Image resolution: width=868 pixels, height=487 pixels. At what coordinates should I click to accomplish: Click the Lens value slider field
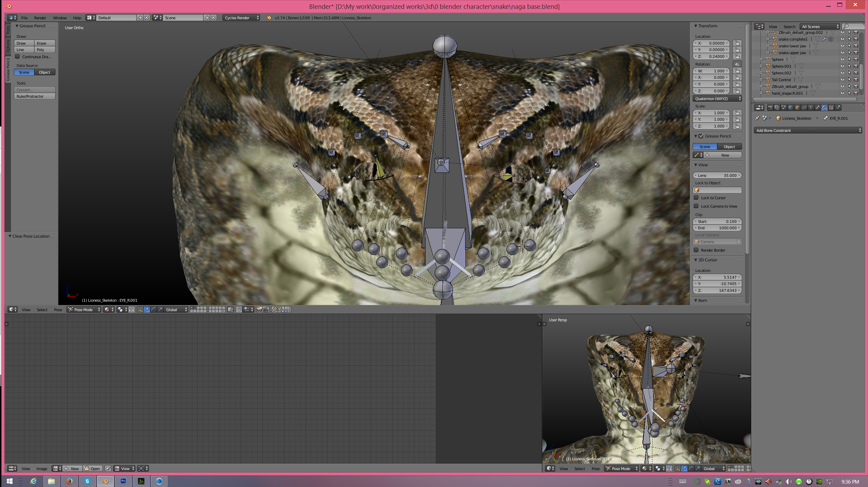(717, 175)
